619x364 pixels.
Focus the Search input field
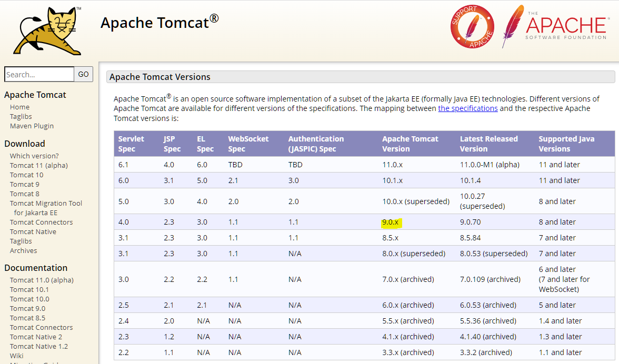39,74
